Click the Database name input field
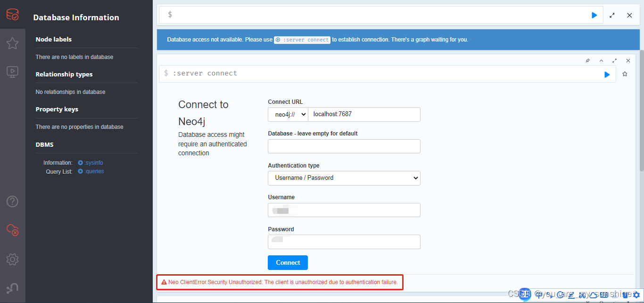This screenshot has height=303, width=644. tap(344, 146)
